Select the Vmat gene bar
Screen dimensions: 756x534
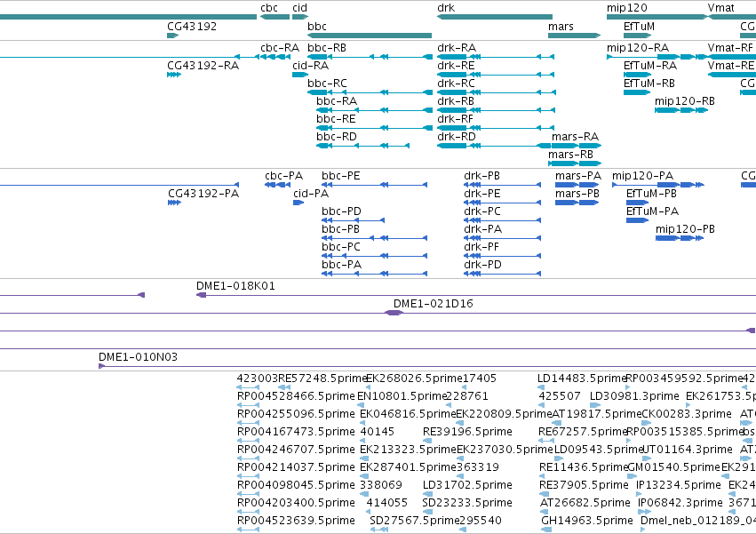pos(732,17)
